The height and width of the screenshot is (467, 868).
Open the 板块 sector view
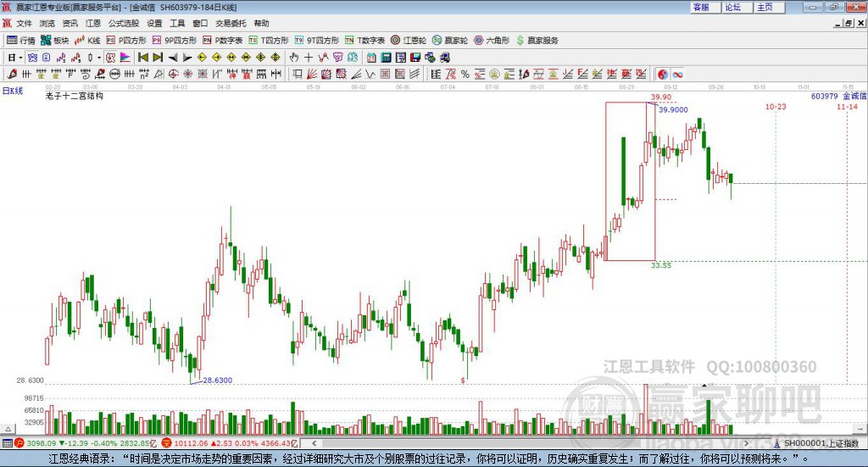54,41
